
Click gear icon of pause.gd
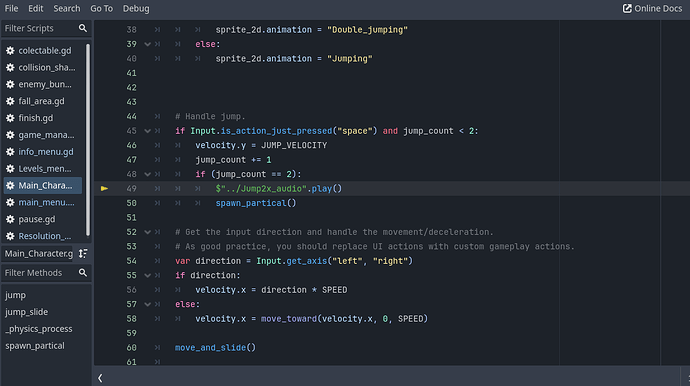(10, 219)
